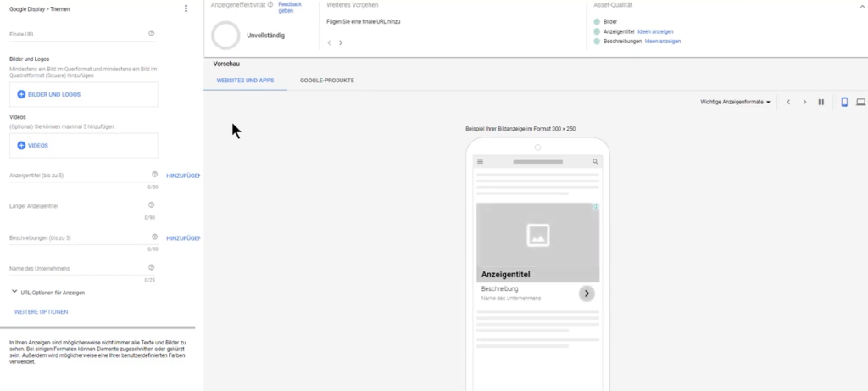Open the Anzeigeneffektivität help icon
The width and height of the screenshot is (868, 391).
pyautogui.click(x=270, y=5)
